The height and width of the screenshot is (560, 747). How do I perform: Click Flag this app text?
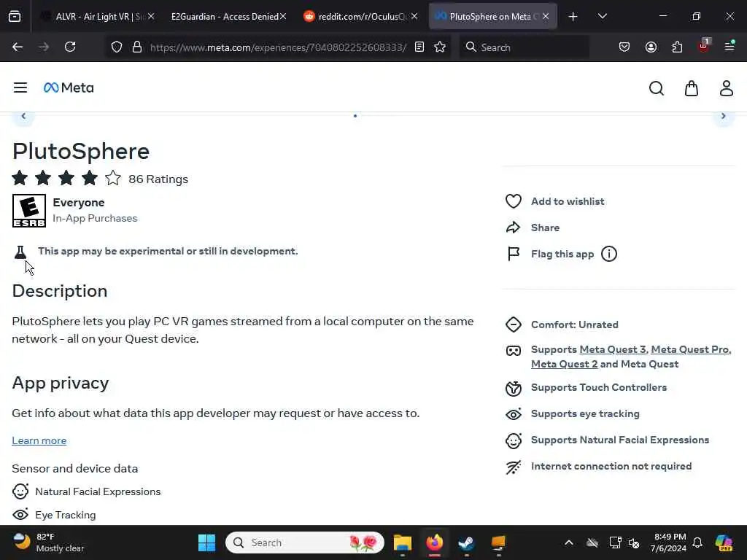(x=562, y=254)
